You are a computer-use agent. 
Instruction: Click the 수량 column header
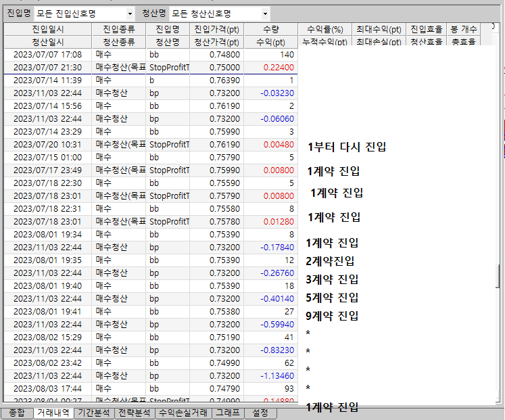(x=270, y=30)
